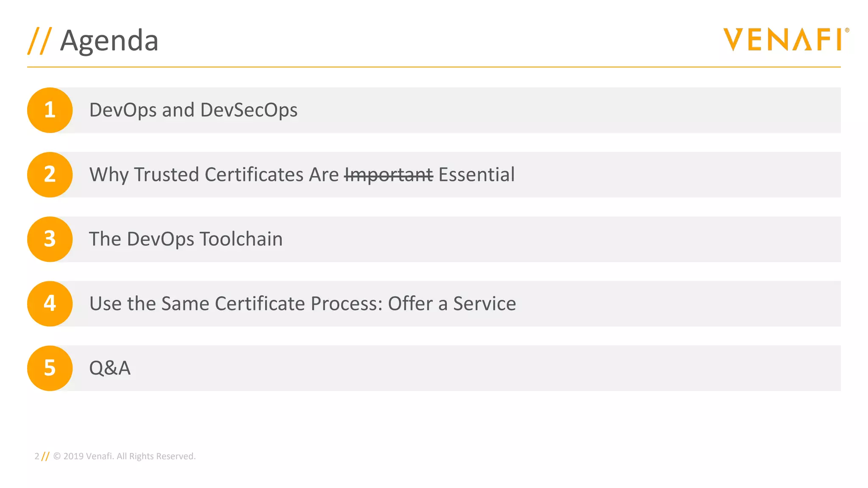868x488 pixels.
Task: Select the orange number 2 circle
Action: (x=50, y=175)
